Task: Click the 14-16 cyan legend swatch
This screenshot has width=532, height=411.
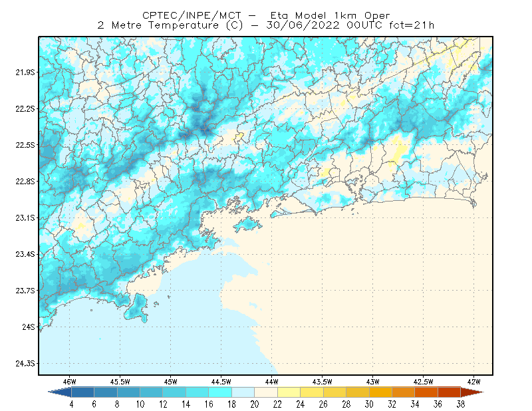Action: pyautogui.click(x=198, y=392)
